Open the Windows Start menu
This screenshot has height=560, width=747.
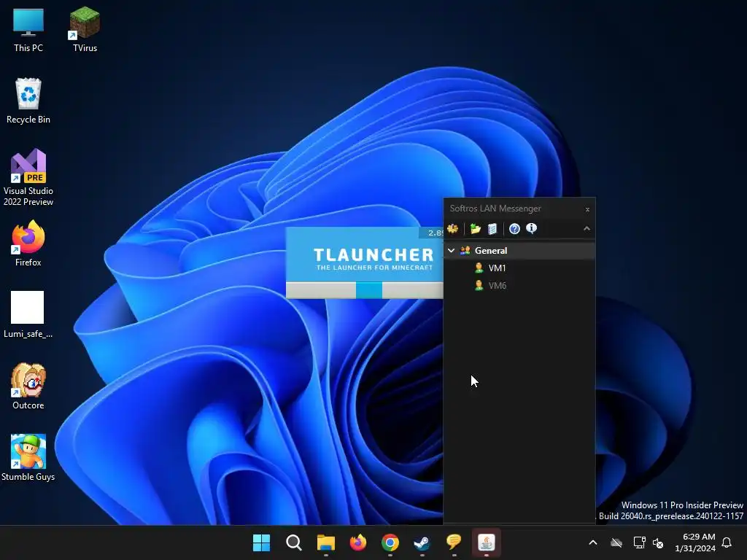262,542
